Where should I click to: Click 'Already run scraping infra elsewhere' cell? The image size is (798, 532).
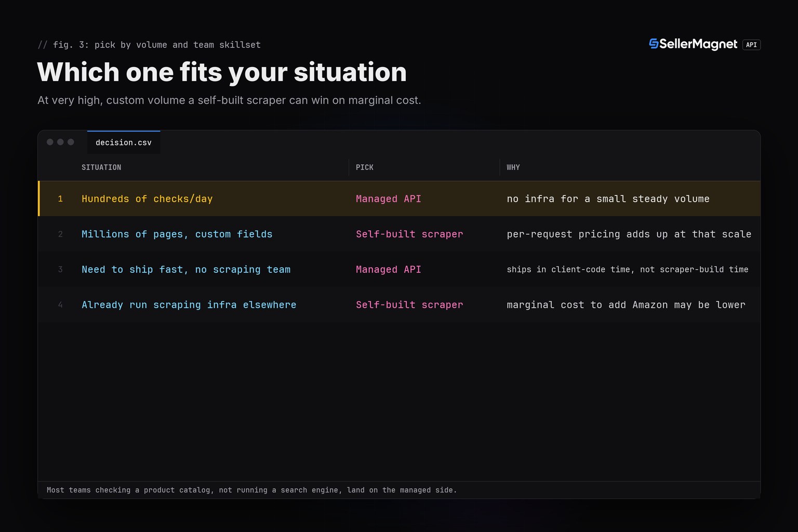(x=189, y=305)
